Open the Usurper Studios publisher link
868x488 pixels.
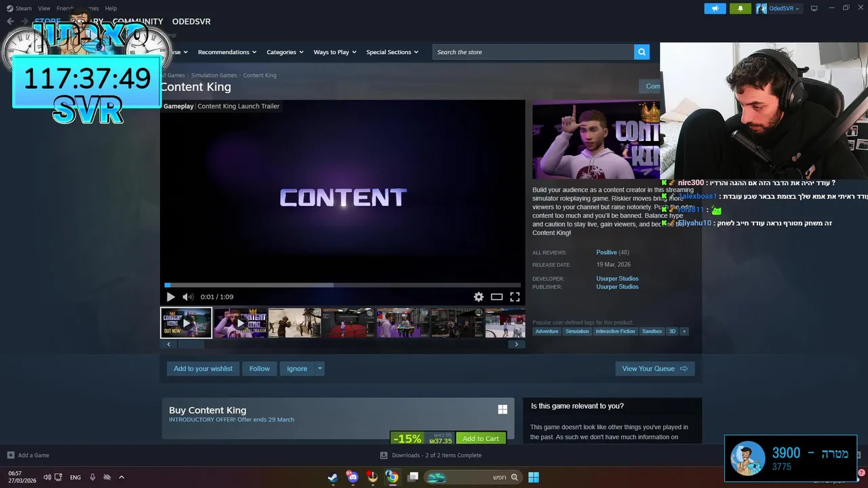(x=617, y=287)
